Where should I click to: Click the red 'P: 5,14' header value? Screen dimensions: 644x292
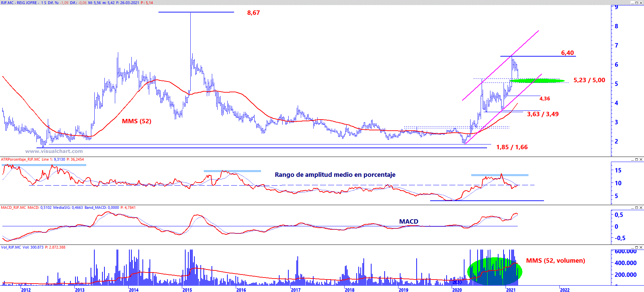pos(147,3)
